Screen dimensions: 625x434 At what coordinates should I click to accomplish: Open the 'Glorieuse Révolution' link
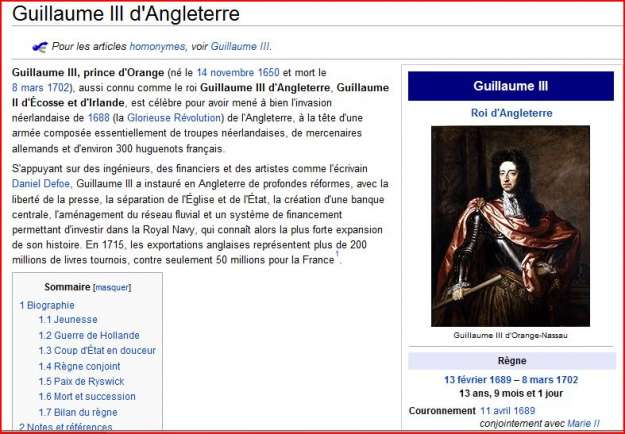(x=174, y=118)
